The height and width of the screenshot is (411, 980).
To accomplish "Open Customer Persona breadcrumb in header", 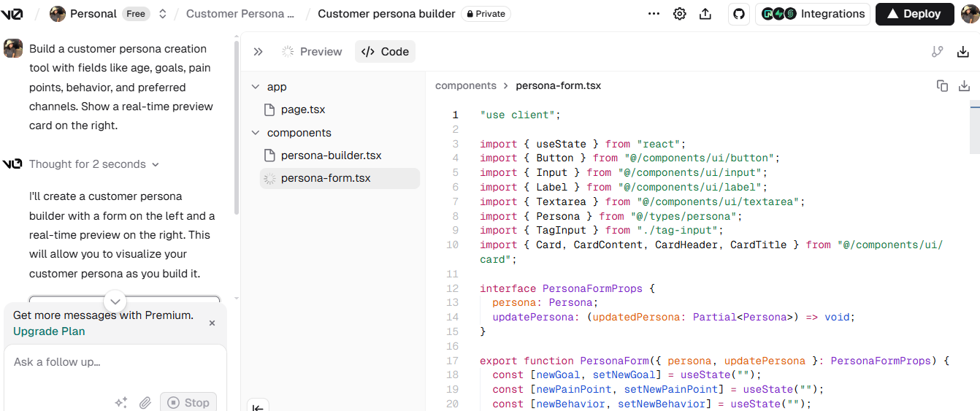I will coord(240,14).
